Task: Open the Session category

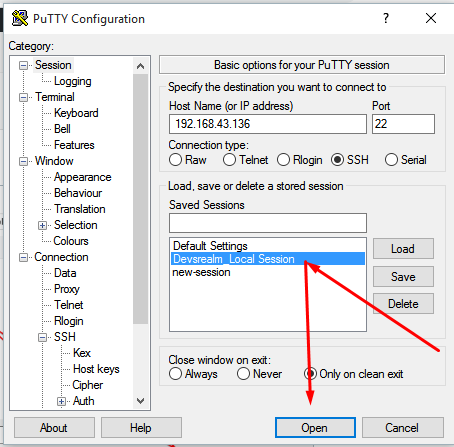Action: click(x=53, y=65)
